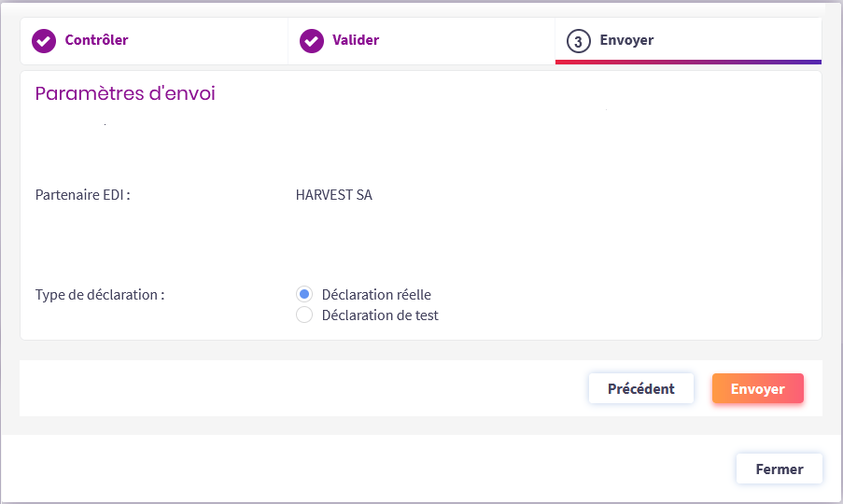Screen dimensions: 843x504
Task: Click the circled number 3 step icon
Action: (579, 41)
